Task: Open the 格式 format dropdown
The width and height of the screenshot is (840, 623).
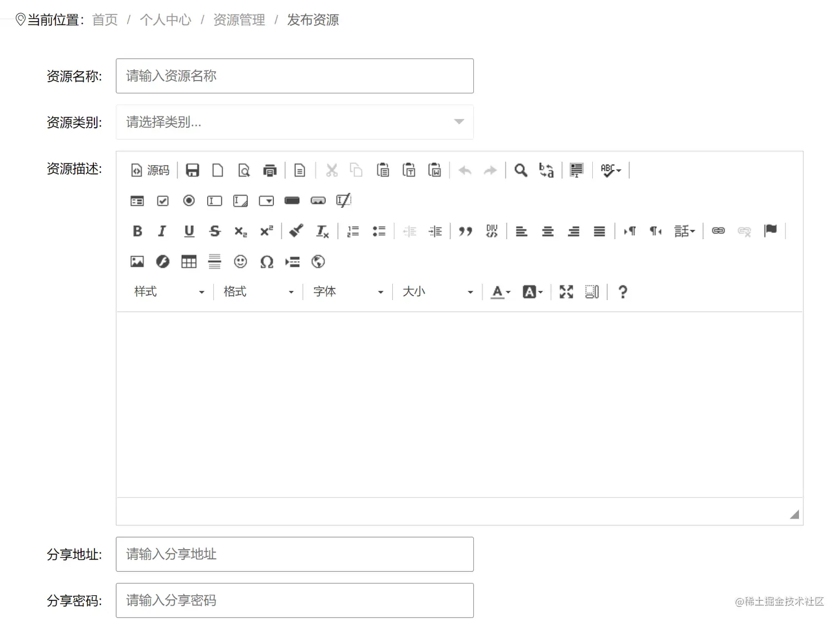Action: [x=258, y=292]
